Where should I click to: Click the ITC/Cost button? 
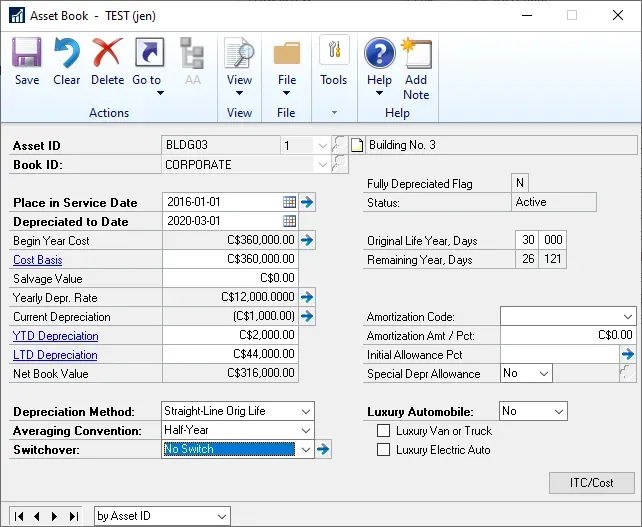pyautogui.click(x=592, y=483)
